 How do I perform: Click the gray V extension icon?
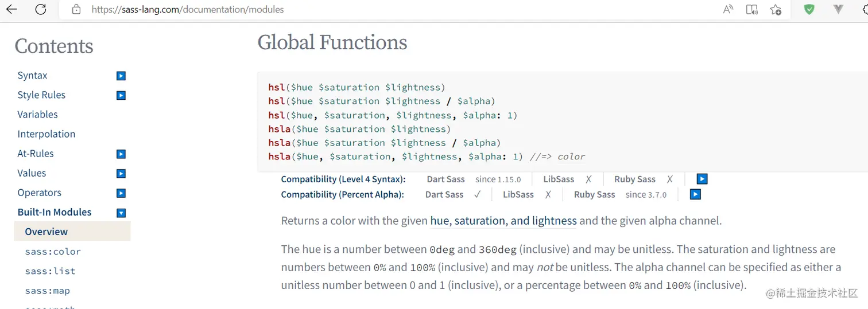[x=838, y=9]
